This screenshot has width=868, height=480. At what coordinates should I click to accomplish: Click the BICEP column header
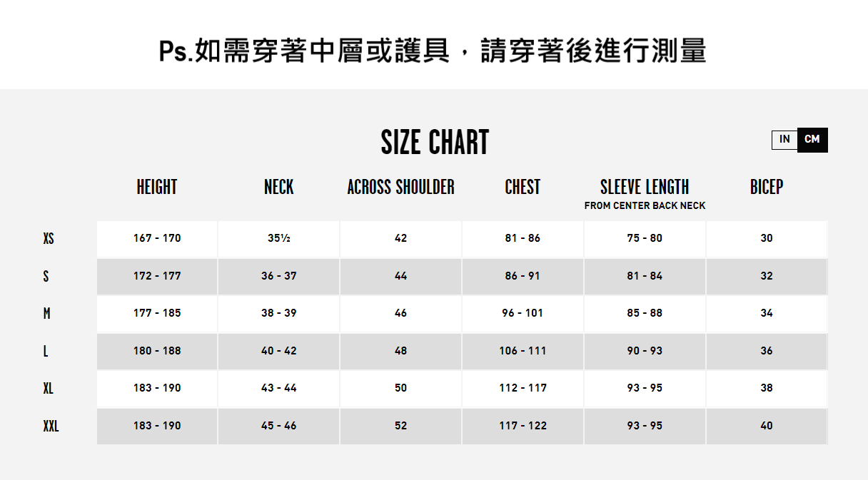[x=767, y=187]
